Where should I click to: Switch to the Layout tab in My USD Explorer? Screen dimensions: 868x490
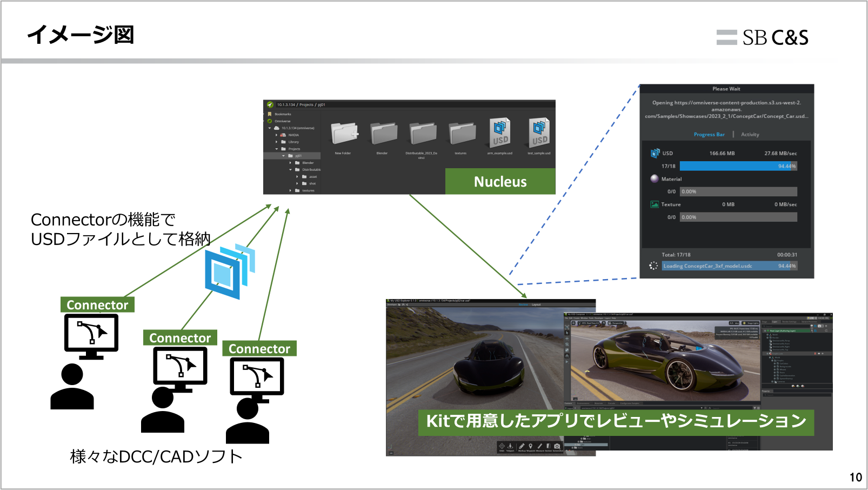(x=536, y=304)
